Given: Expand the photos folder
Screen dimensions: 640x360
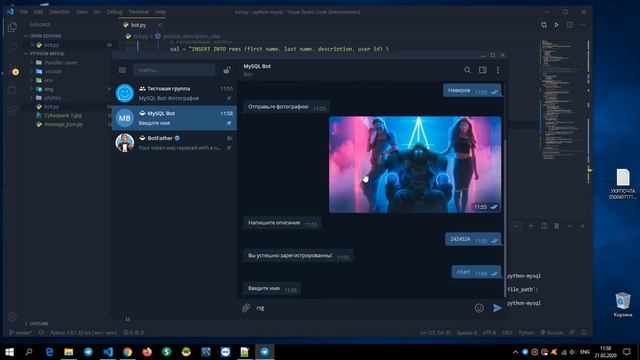Looking at the screenshot, I should pyautogui.click(x=52, y=98).
